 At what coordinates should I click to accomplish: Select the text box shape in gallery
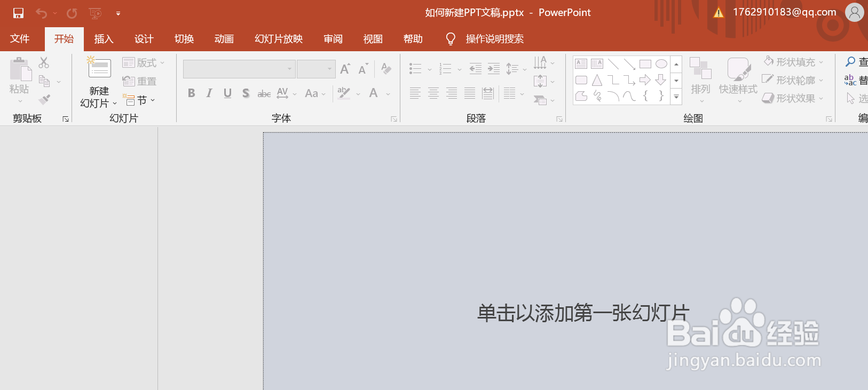click(x=581, y=64)
